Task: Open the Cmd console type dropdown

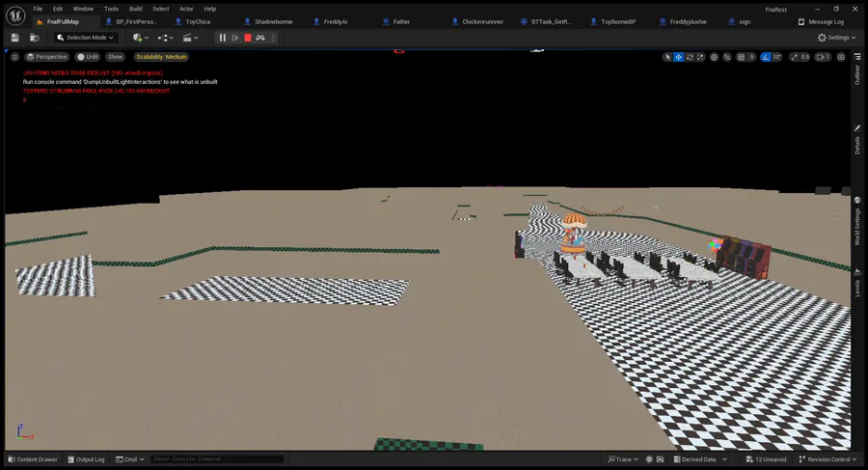Action: click(x=130, y=459)
